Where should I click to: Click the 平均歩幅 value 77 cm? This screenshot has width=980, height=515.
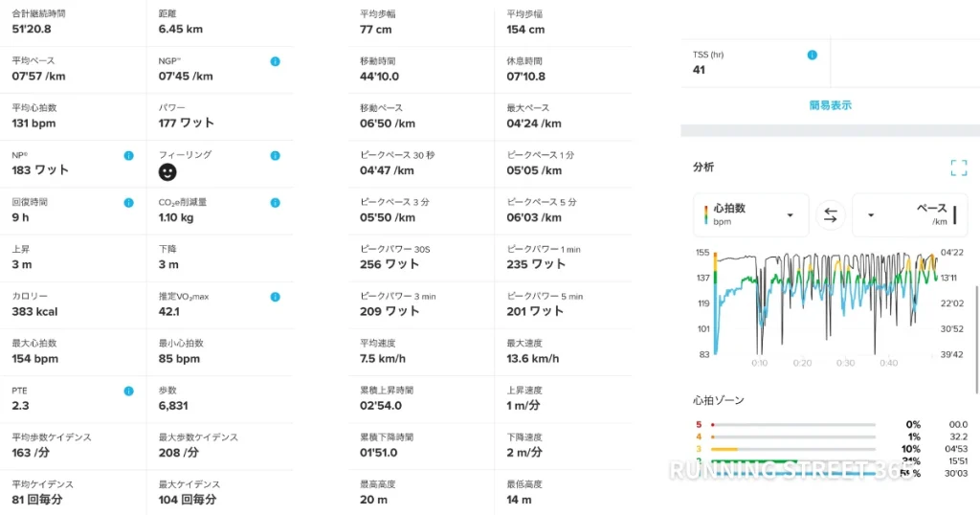[x=375, y=30]
